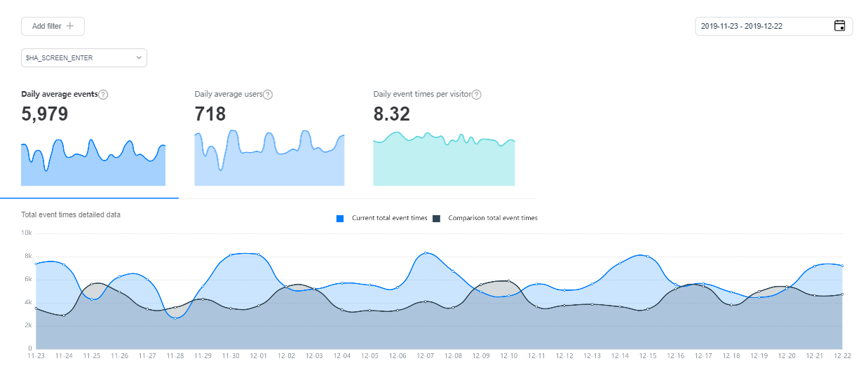
Task: Click the 11-28 x-axis date label
Action: 175,356
